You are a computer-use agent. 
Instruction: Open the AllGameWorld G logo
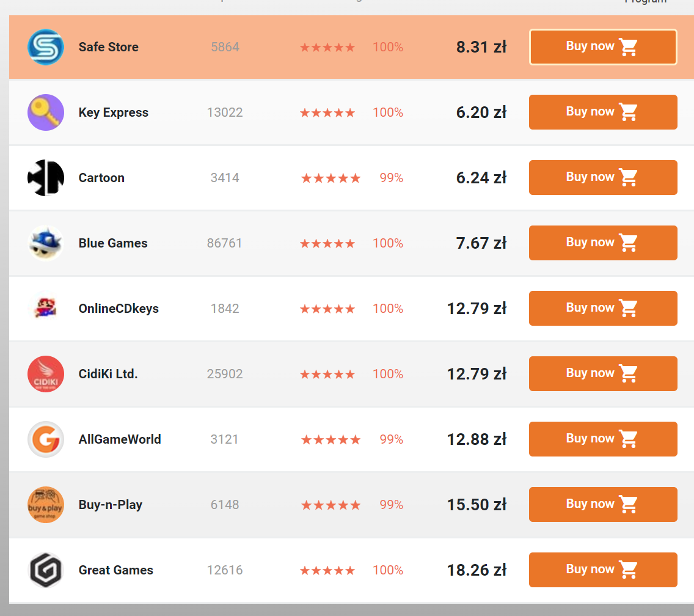click(x=46, y=439)
